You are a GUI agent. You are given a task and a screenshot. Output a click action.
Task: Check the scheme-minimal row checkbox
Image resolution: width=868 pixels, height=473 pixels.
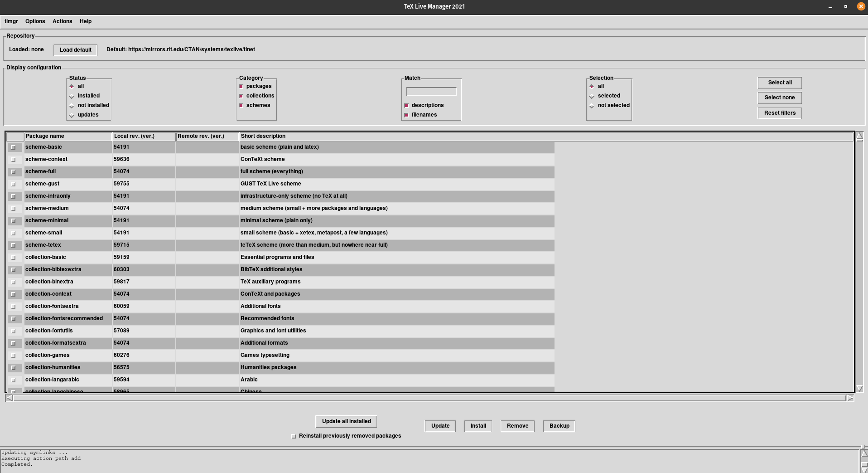13,221
